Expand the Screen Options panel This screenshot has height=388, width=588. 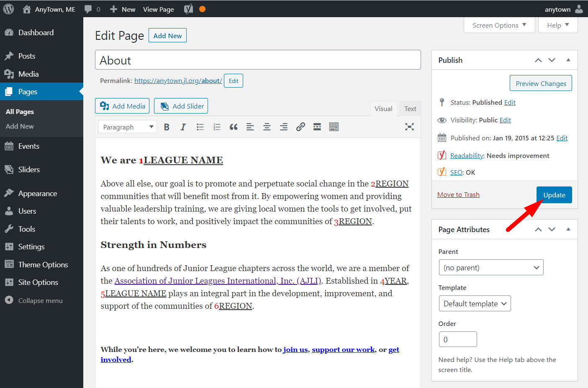click(x=500, y=25)
